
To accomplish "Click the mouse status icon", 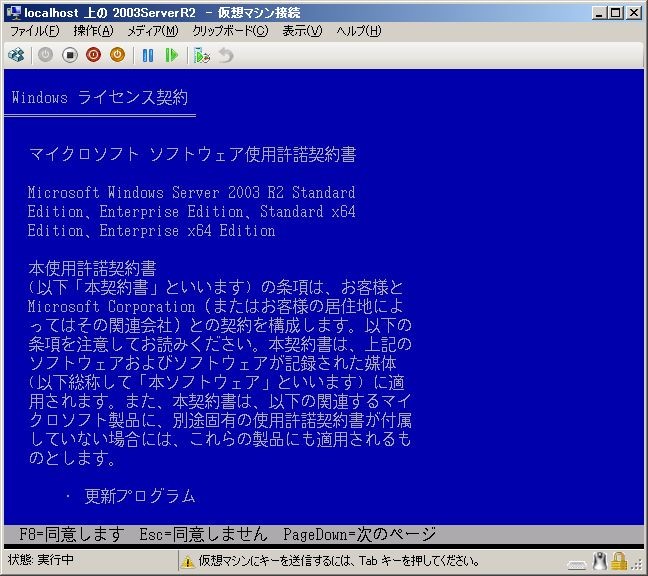I will tap(599, 561).
